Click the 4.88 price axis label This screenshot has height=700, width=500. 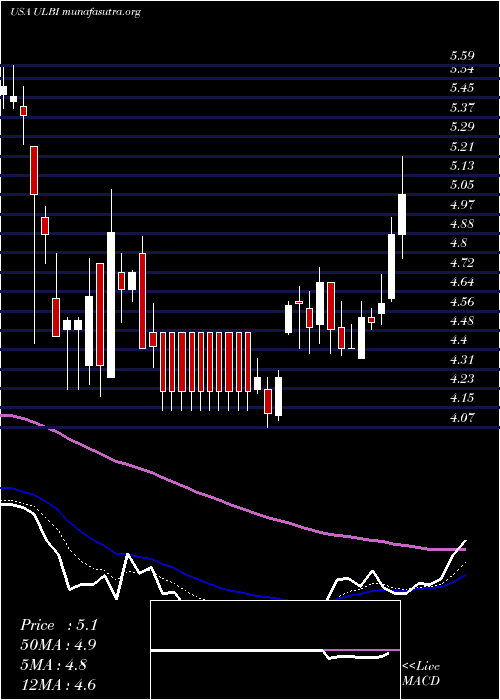tap(462, 224)
